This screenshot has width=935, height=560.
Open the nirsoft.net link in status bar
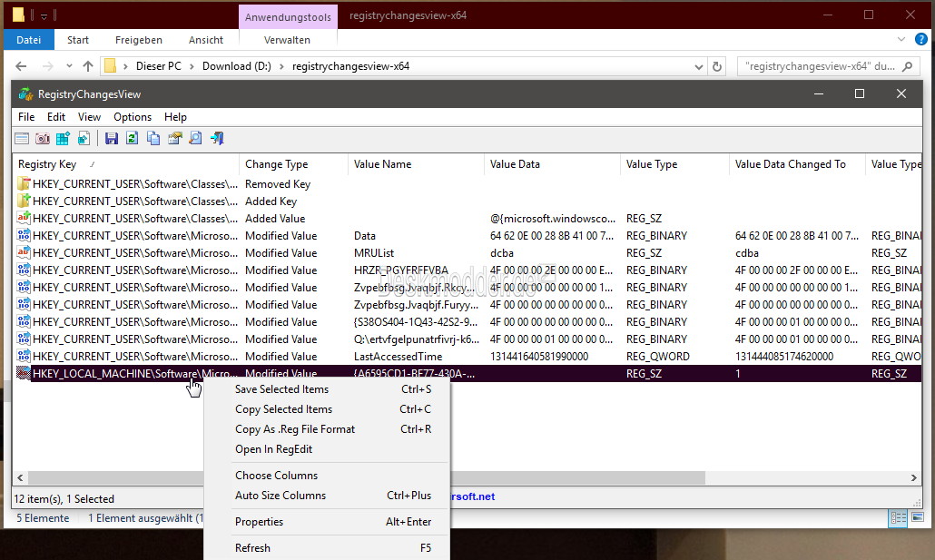[472, 496]
